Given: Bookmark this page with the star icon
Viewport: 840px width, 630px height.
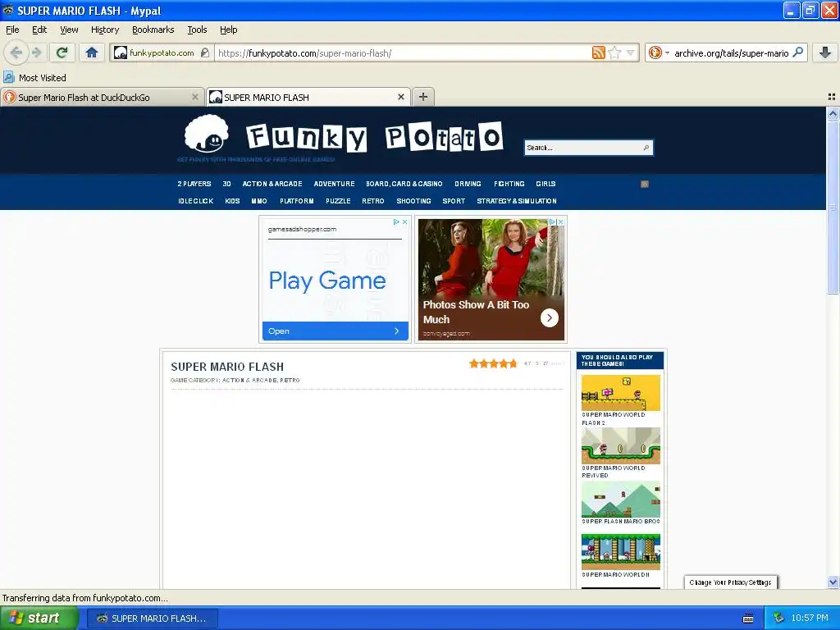Looking at the screenshot, I should point(614,52).
